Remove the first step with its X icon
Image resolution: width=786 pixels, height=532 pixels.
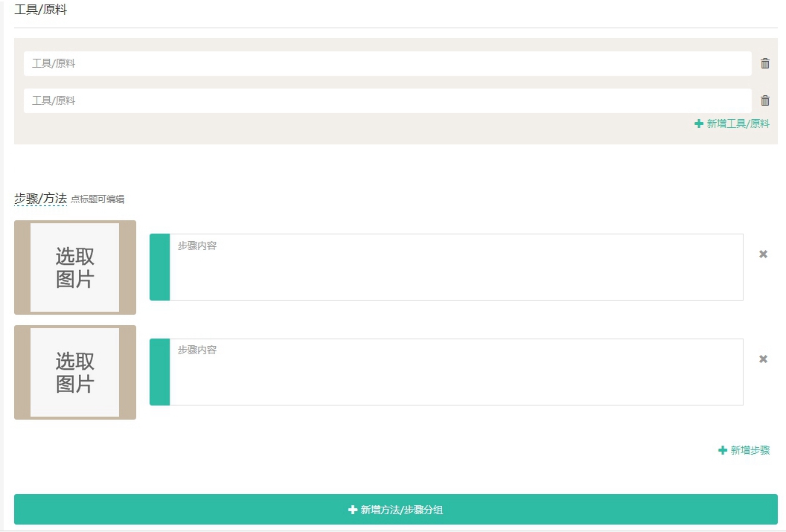(x=763, y=254)
